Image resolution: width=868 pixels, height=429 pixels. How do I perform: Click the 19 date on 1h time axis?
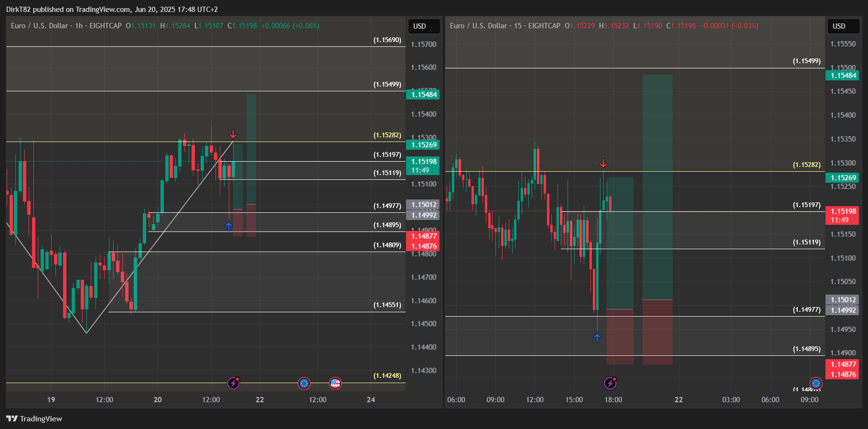[51, 400]
